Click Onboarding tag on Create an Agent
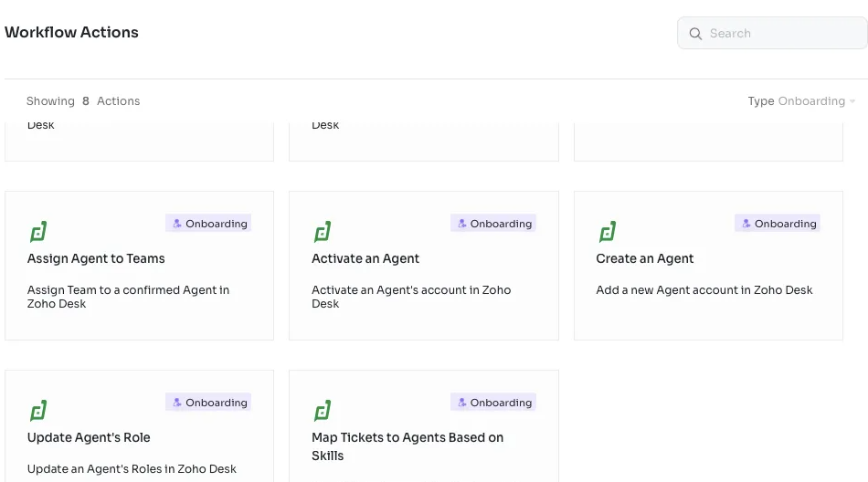 tap(778, 224)
